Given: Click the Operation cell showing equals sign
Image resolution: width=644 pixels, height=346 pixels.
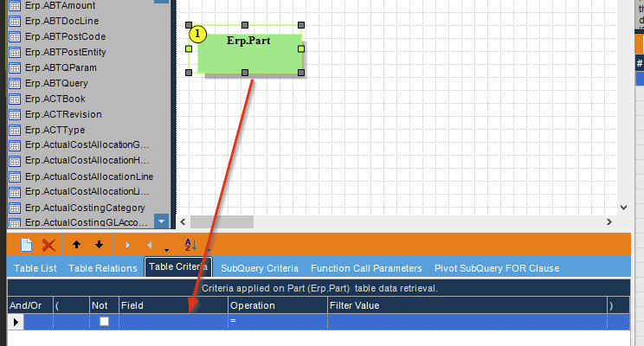Looking at the screenshot, I should (278, 322).
